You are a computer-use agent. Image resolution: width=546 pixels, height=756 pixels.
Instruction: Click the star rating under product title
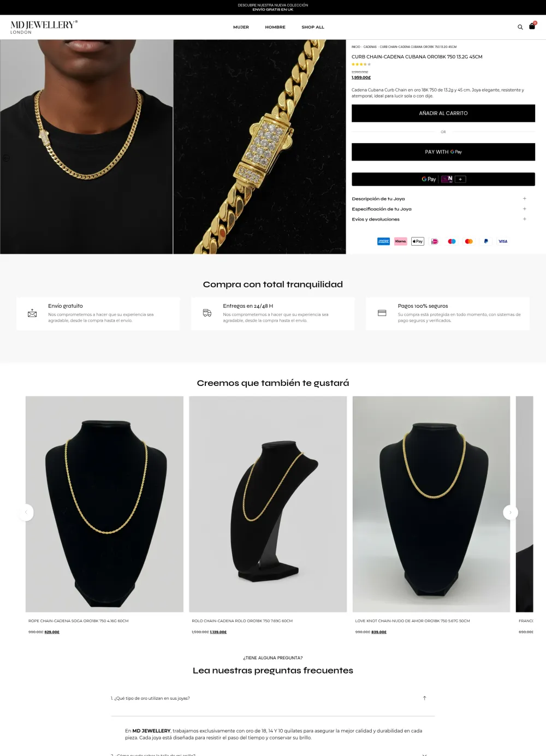pyautogui.click(x=361, y=64)
